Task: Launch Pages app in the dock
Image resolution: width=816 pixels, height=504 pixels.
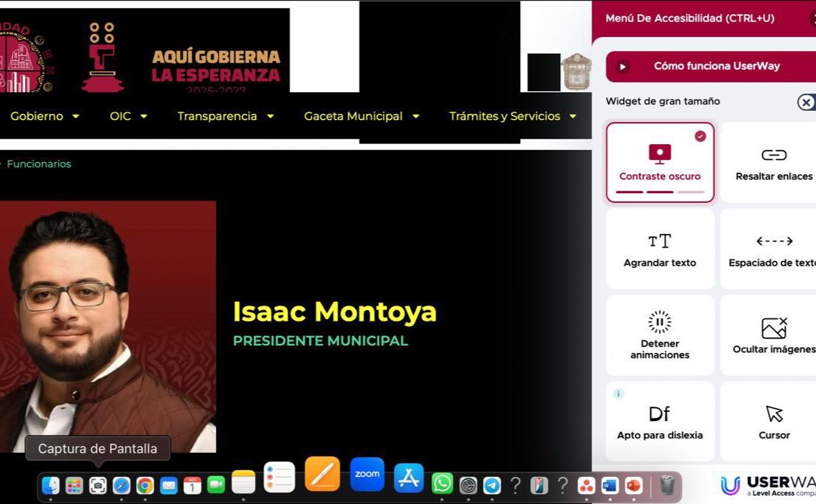Action: pyautogui.click(x=322, y=475)
